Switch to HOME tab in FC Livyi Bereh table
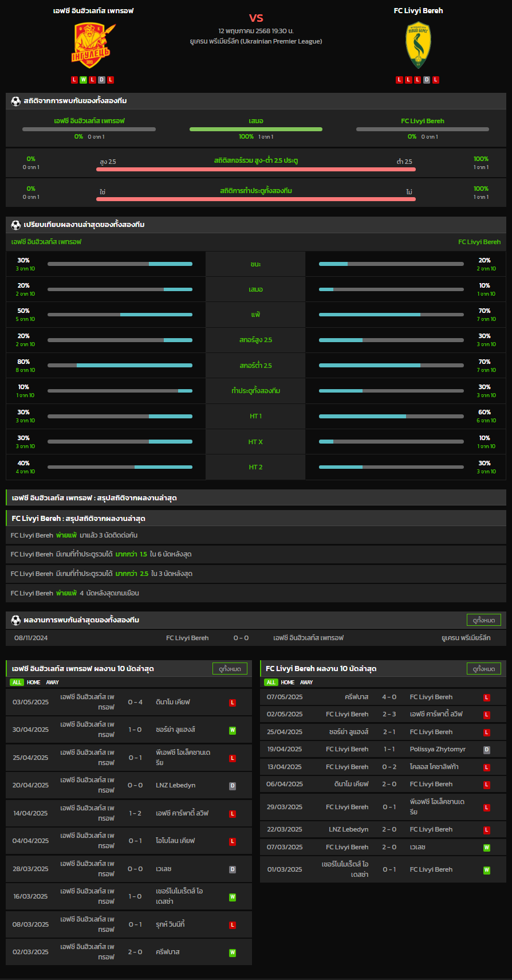Viewport: 512px width, 980px height. tap(288, 683)
